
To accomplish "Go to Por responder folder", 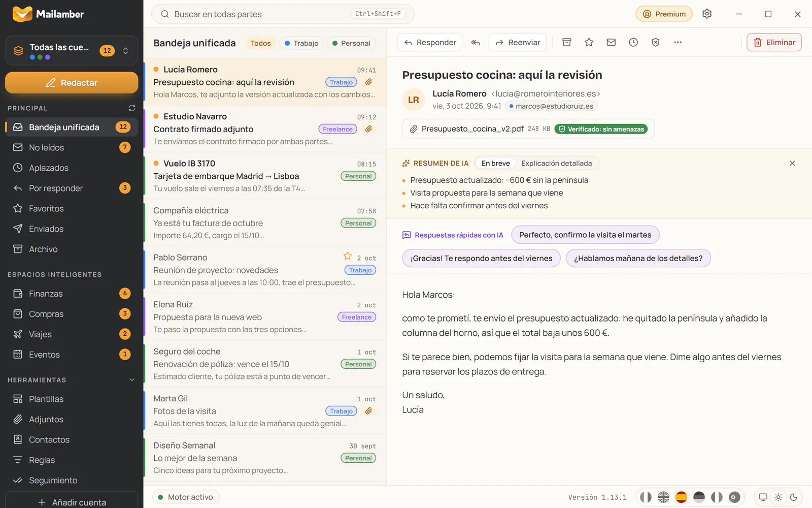I will (72, 188).
